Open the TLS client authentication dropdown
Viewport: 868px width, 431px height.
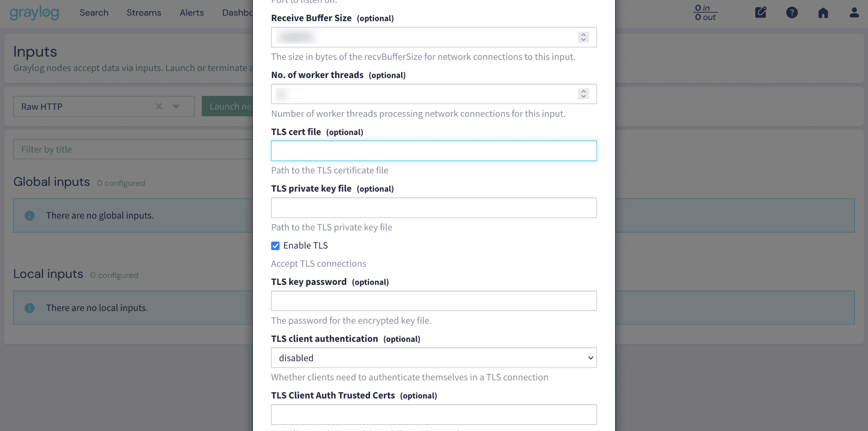tap(434, 358)
